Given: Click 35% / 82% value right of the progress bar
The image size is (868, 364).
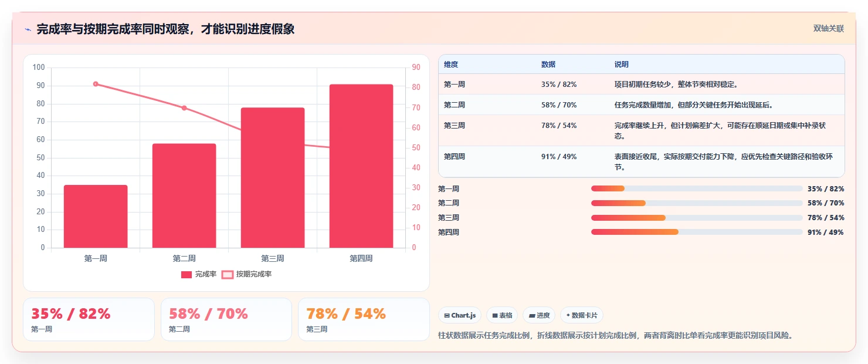Looking at the screenshot, I should [826, 189].
